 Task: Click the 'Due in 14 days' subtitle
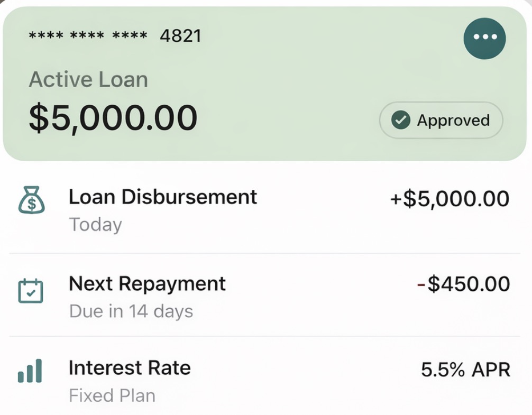click(131, 311)
